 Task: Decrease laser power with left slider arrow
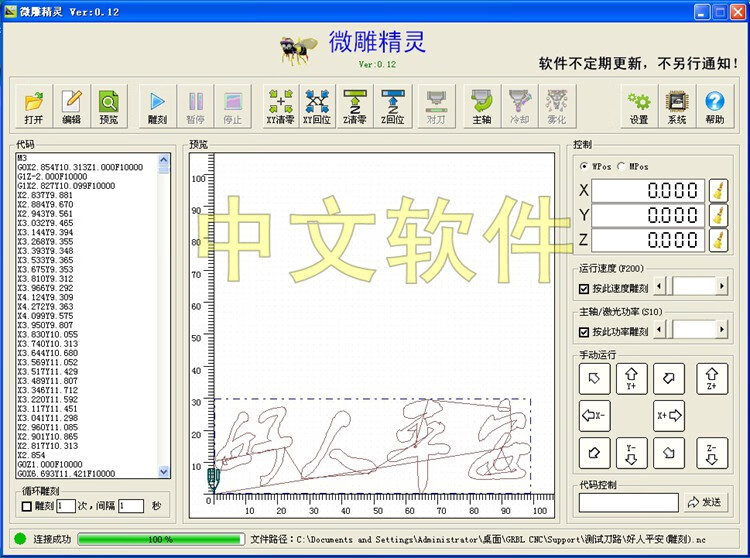tap(660, 329)
